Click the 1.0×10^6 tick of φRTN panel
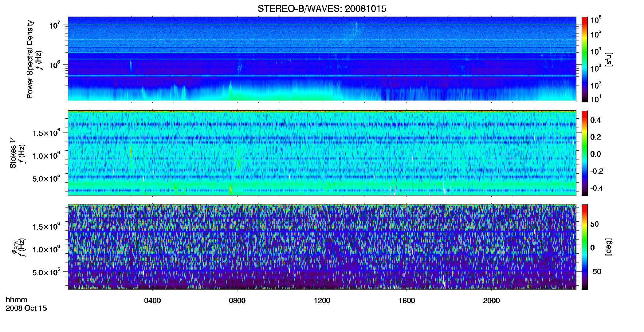The height and width of the screenshot is (332, 644). coord(46,249)
